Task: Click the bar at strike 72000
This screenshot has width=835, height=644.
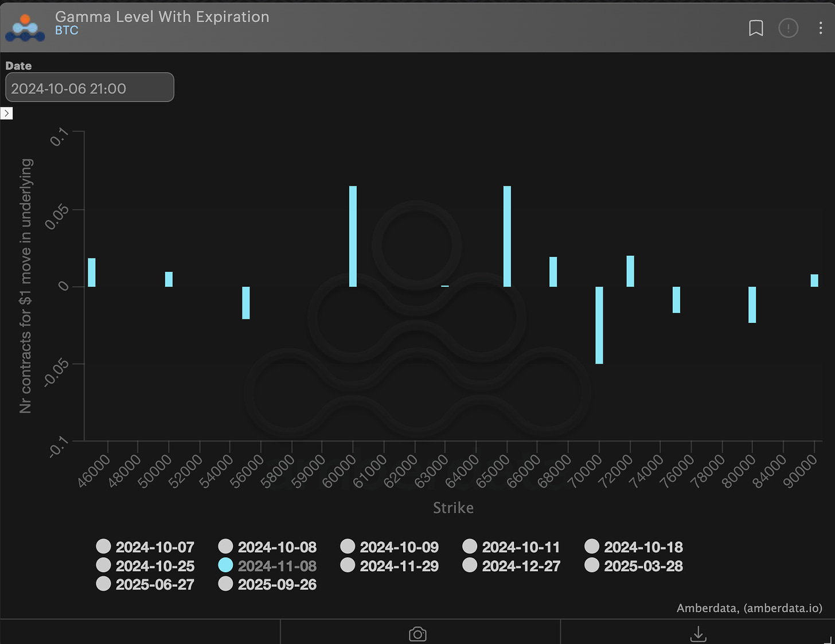Action: click(x=630, y=271)
